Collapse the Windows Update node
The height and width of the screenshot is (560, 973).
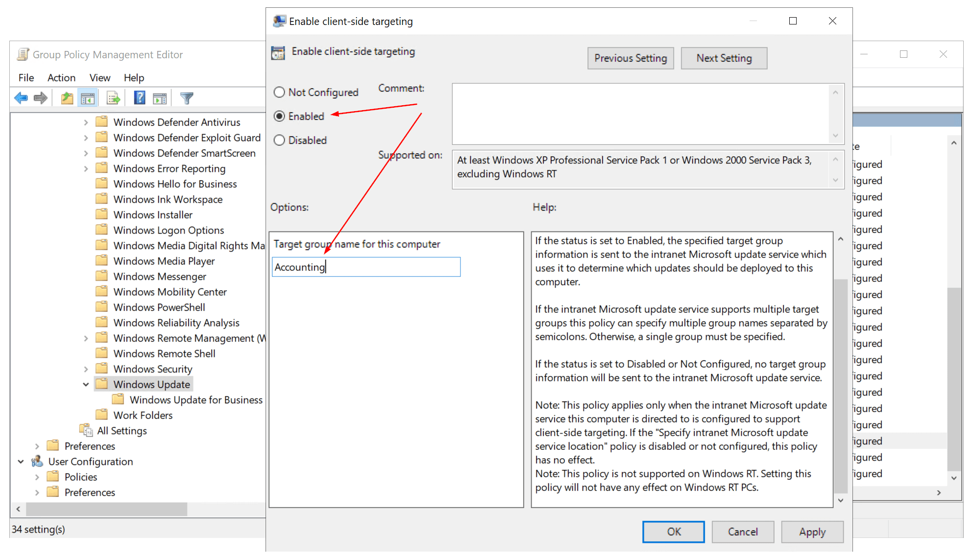[x=86, y=385]
